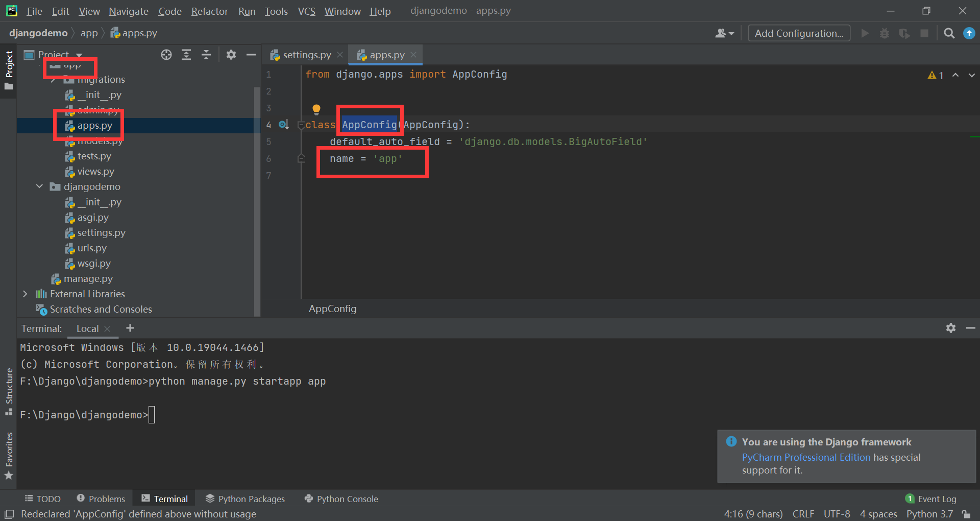Viewport: 980px width, 521px height.
Task: Select the Local terminal tab
Action: [x=88, y=329]
